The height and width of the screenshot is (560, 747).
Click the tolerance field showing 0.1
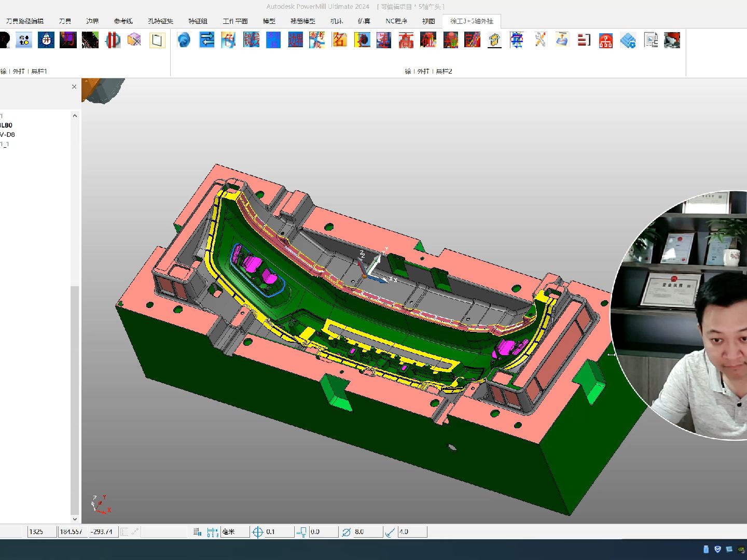click(x=279, y=531)
